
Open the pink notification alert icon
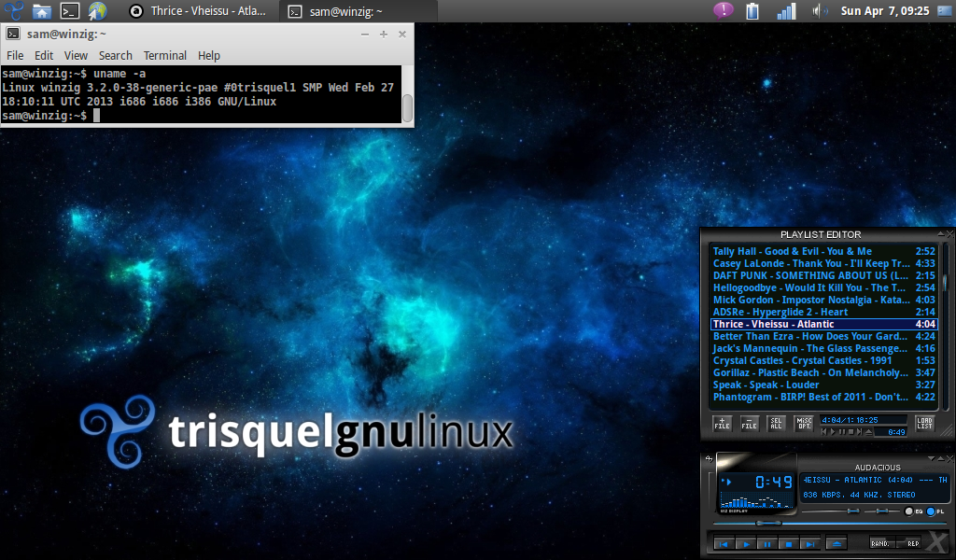pyautogui.click(x=724, y=10)
